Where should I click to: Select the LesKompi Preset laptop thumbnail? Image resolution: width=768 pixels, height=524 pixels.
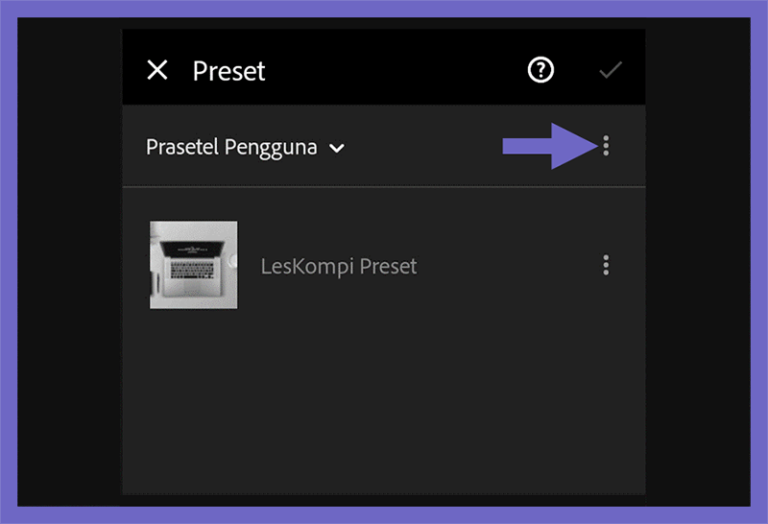coord(193,265)
